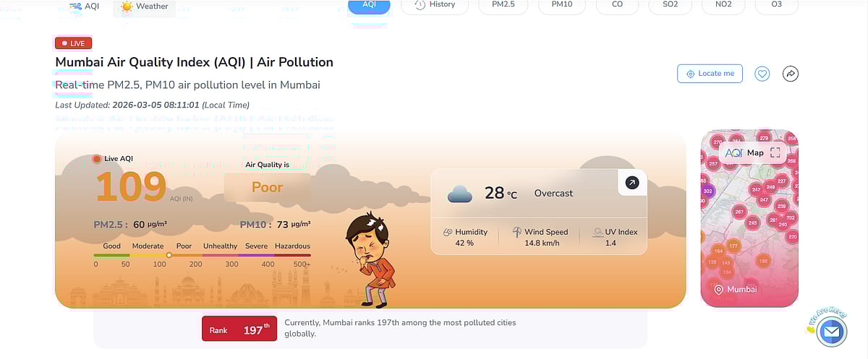
Task: Open the AQI section tab with logo
Action: 84,7
